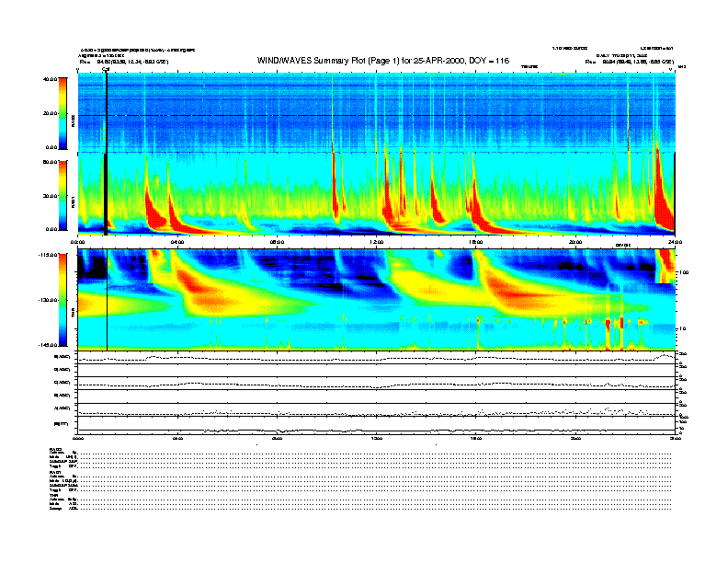This screenshot has height=563, width=728.
Task: Click the topmost line plot strip below TNR
Action: coord(376,357)
